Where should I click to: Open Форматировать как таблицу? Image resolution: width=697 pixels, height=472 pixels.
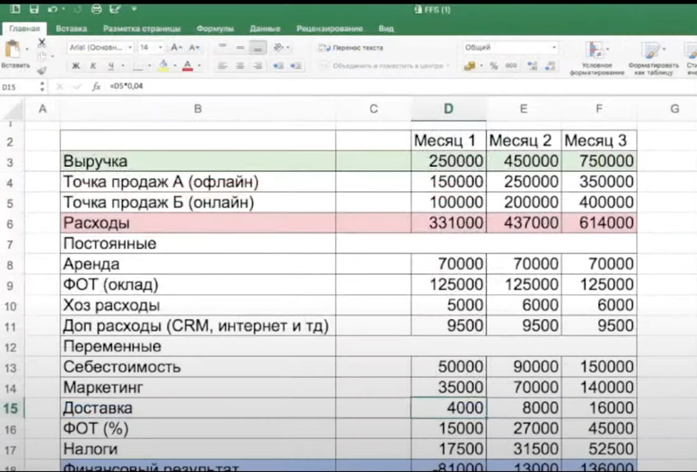[653, 58]
